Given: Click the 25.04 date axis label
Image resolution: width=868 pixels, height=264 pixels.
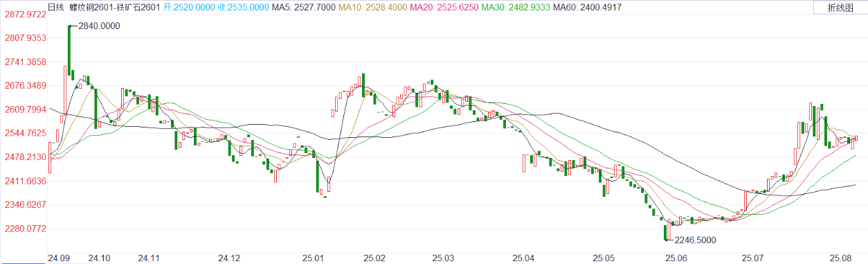Looking at the screenshot, I should pyautogui.click(x=523, y=258).
